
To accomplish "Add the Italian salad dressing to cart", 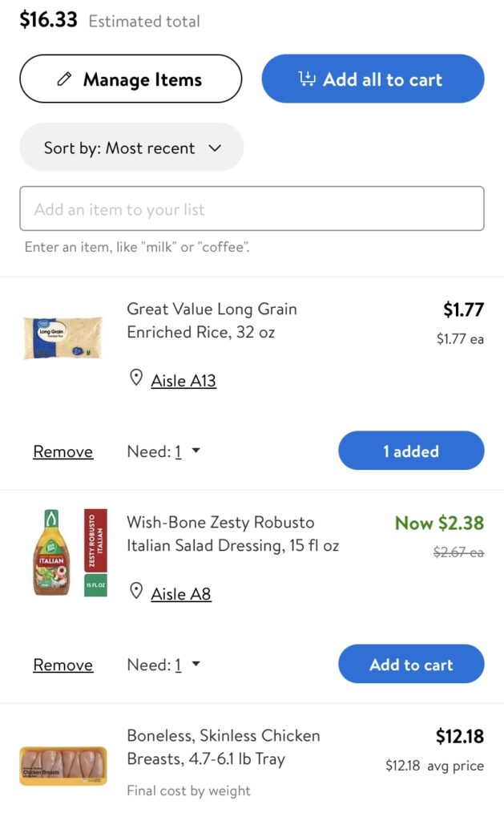I will point(411,664).
